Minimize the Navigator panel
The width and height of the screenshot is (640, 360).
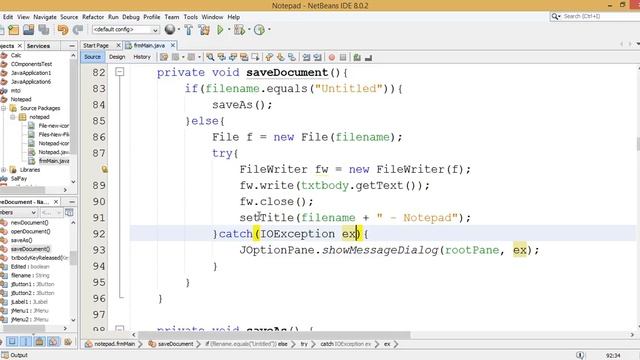pyautogui.click(x=72, y=202)
